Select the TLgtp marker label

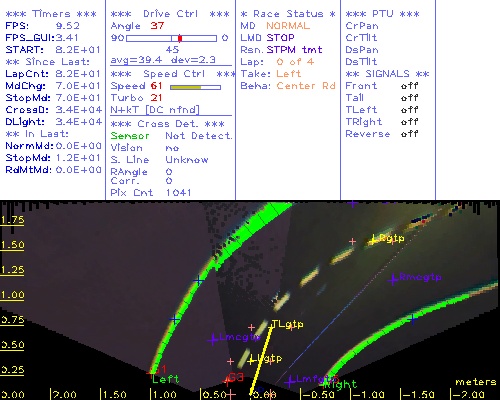287,324
